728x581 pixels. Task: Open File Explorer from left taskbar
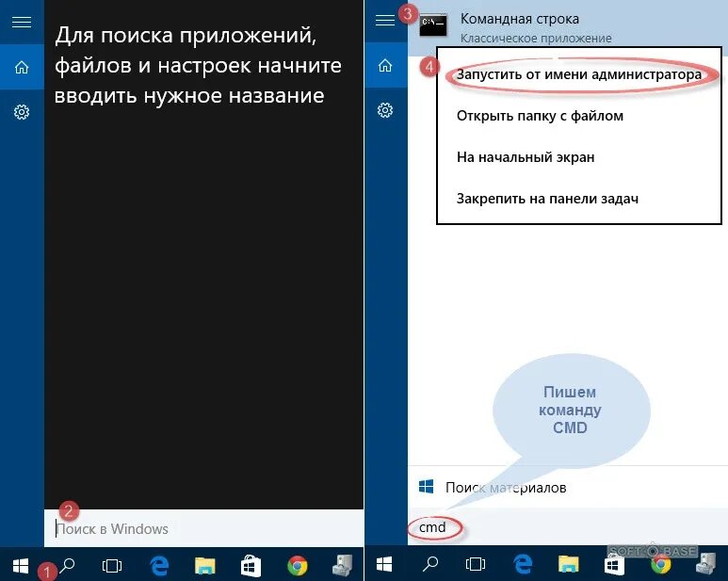(x=204, y=566)
